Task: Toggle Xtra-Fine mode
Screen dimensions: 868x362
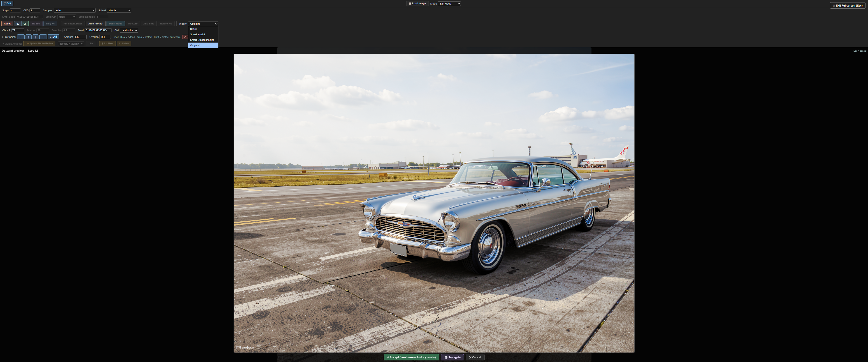Action: [x=149, y=24]
